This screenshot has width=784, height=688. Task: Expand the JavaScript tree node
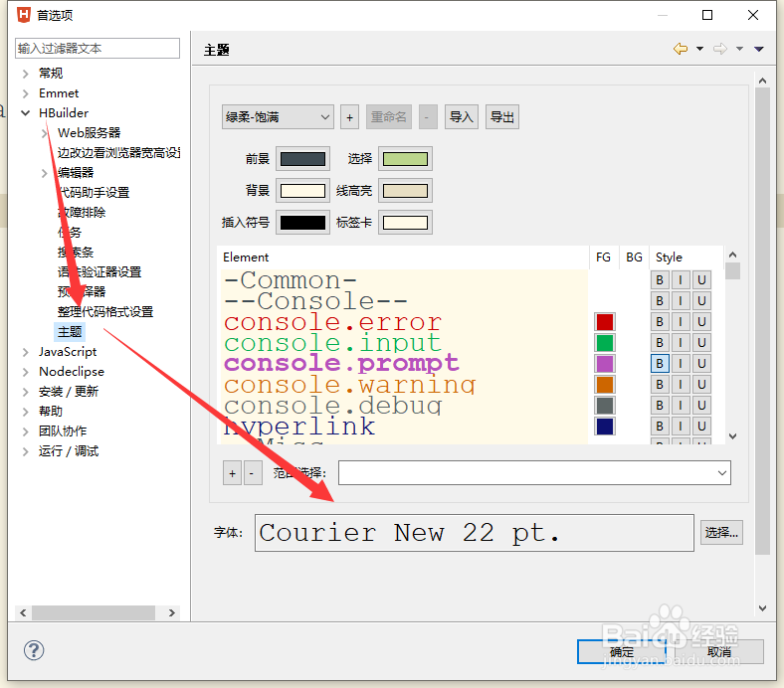coord(26,352)
